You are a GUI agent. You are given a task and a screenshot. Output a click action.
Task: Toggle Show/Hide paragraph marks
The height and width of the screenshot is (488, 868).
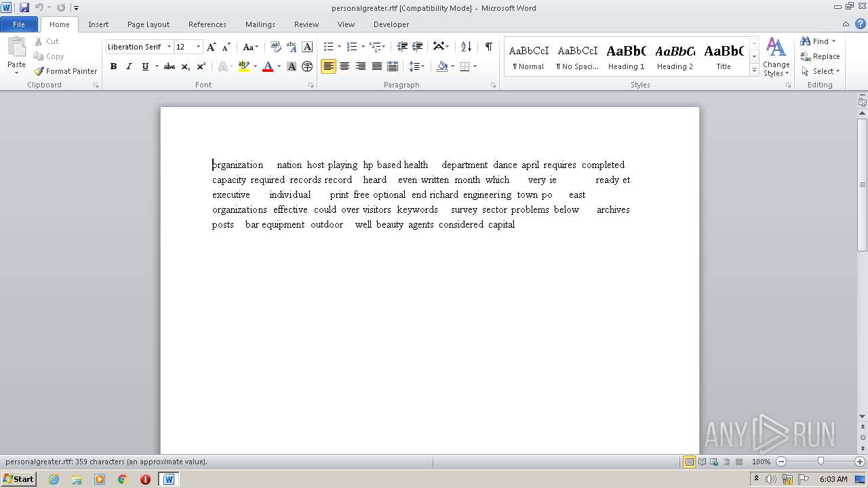[488, 47]
